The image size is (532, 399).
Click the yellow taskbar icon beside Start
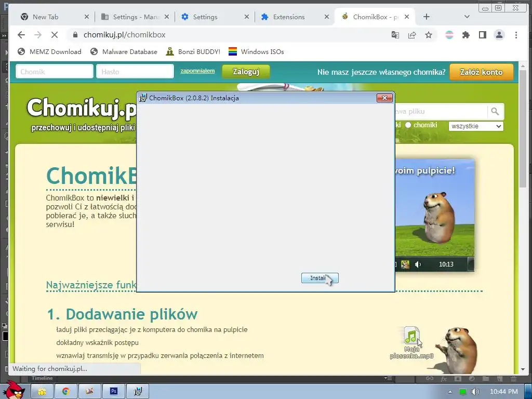pyautogui.click(x=42, y=392)
